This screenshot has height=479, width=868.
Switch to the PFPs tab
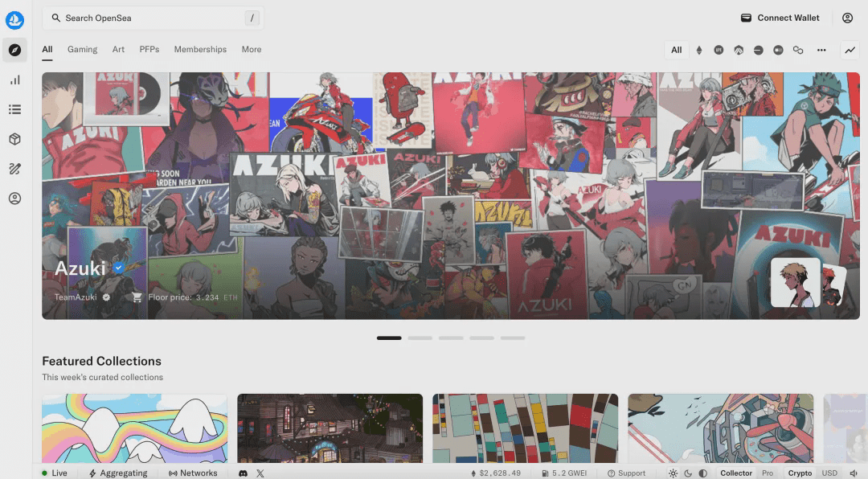[149, 49]
